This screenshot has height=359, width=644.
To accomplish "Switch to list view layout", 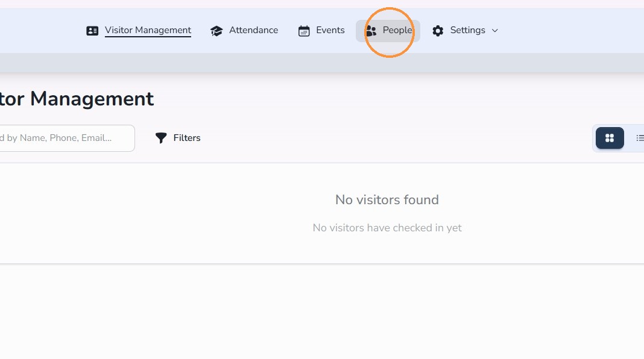I will pyautogui.click(x=639, y=138).
